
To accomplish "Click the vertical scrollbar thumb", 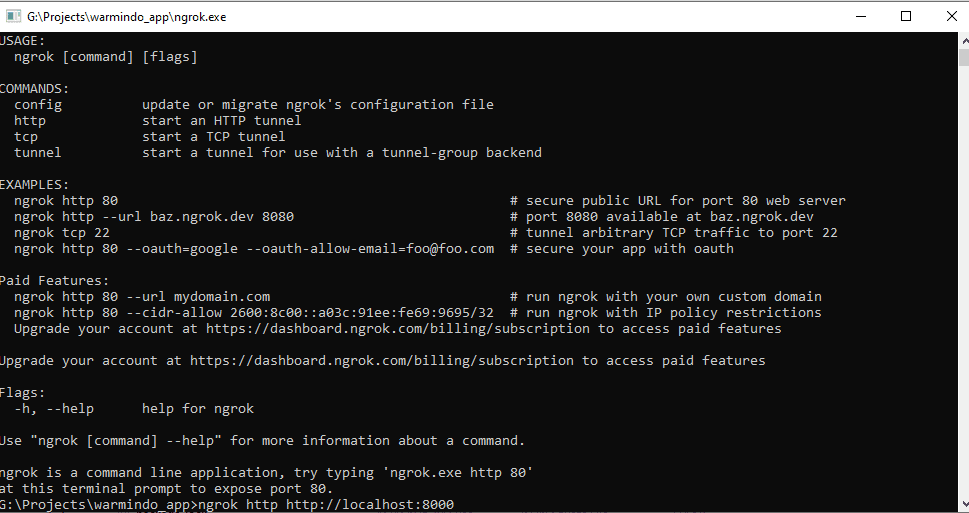I will 964,58.
